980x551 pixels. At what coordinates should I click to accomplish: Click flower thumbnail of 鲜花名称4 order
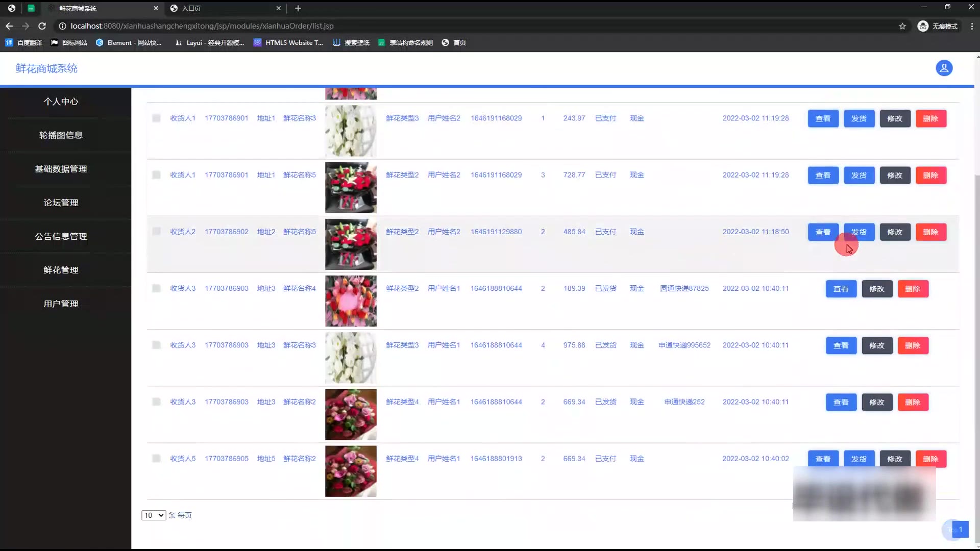coord(351,301)
